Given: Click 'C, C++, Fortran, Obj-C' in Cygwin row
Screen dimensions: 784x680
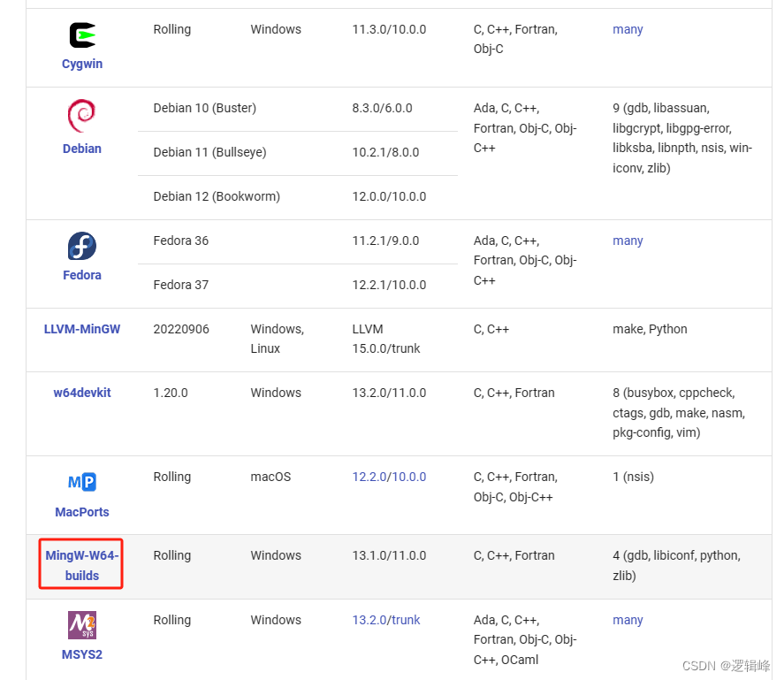Looking at the screenshot, I should coord(515,39).
